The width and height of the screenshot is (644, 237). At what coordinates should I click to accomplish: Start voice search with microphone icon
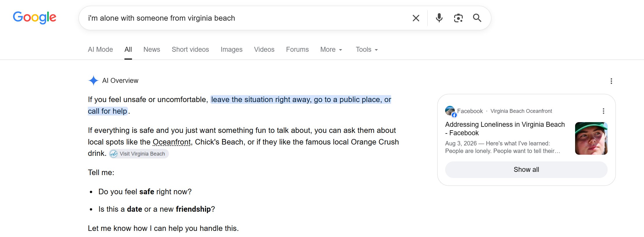point(439,18)
